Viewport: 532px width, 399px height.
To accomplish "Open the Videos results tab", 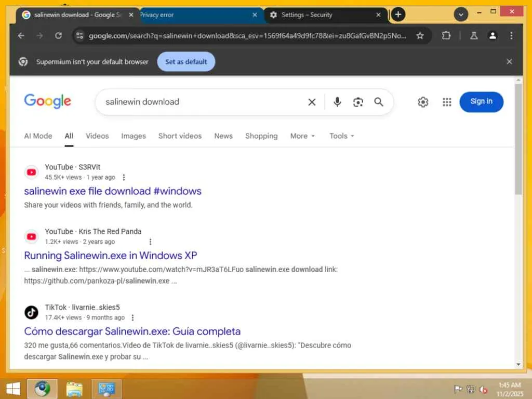I will point(97,136).
